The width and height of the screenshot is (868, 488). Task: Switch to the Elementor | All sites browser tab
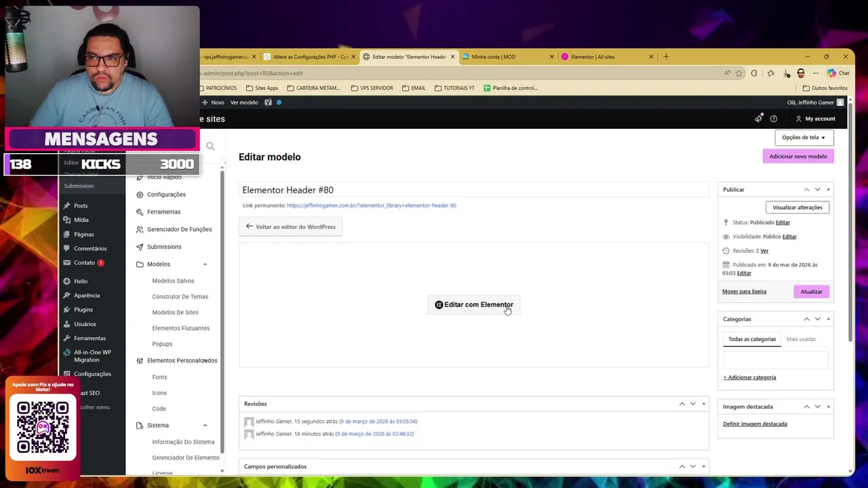[606, 57]
